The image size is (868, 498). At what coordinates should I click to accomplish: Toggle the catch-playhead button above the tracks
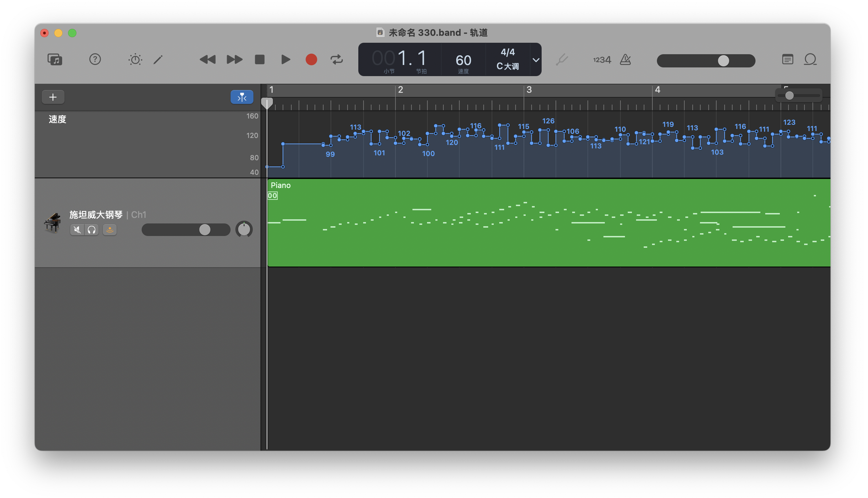click(242, 97)
